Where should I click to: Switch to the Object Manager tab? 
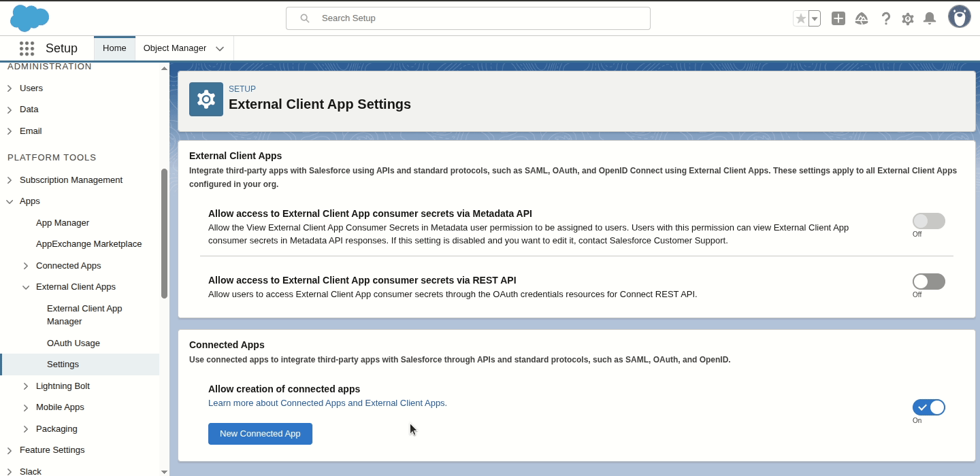[x=176, y=48]
